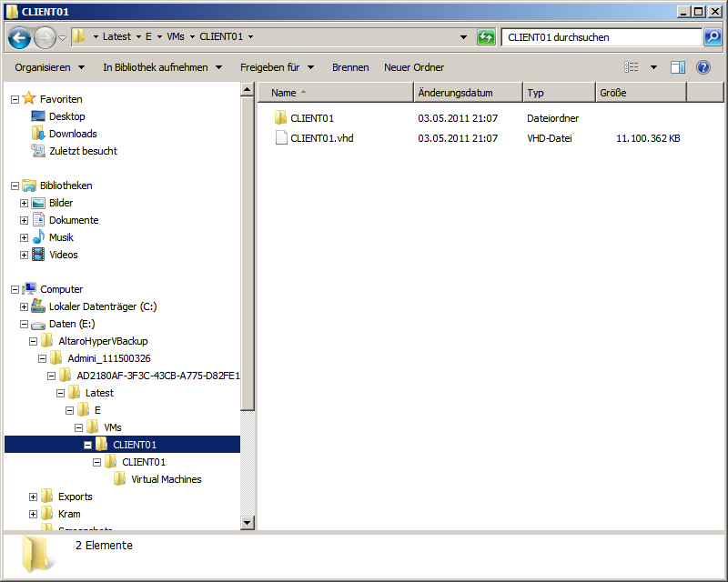The height and width of the screenshot is (582, 728).
Task: Go back with the blue Back arrow
Action: click(x=19, y=37)
